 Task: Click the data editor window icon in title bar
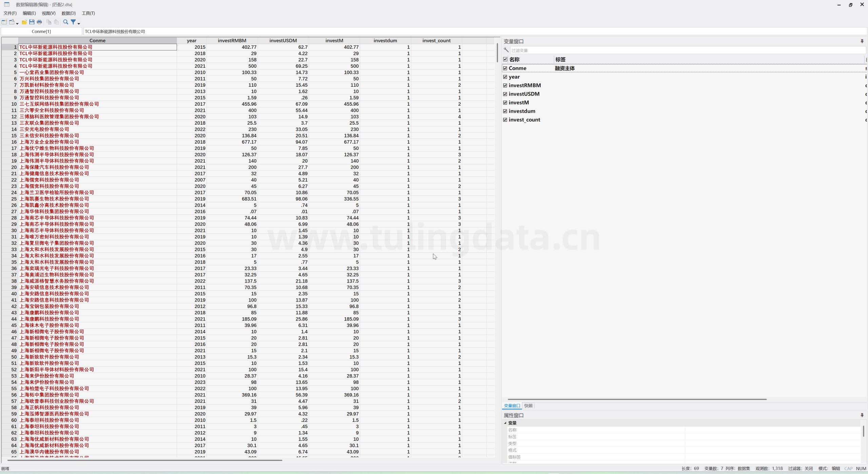[x=7, y=4]
